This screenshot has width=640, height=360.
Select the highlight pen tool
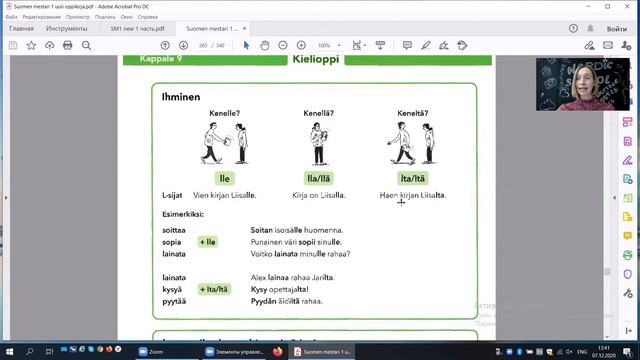coord(425,45)
